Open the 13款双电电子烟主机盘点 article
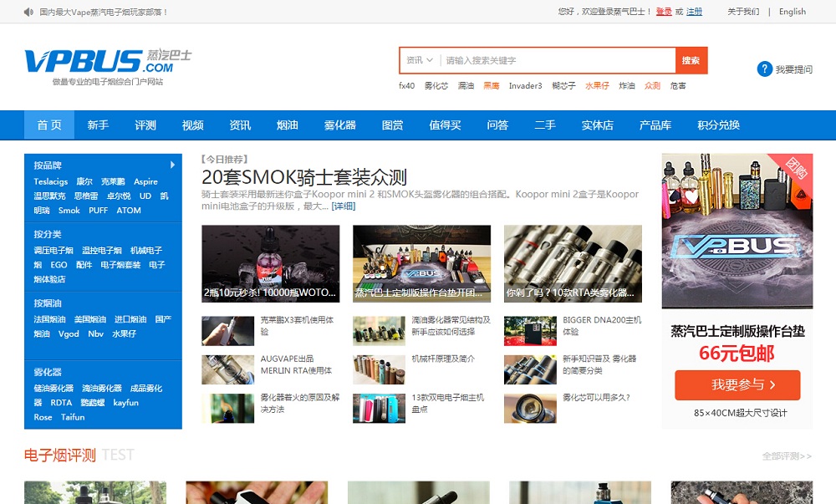Viewport: 836px width, 504px height. click(448, 404)
